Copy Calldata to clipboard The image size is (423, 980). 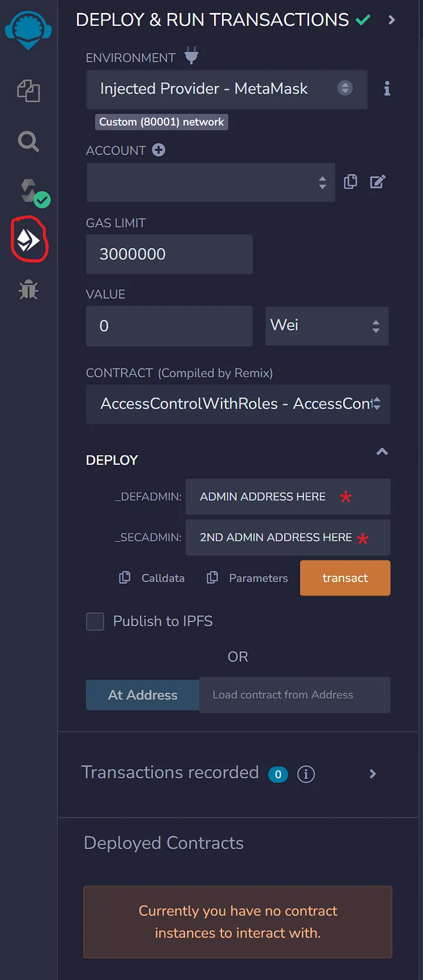click(x=152, y=578)
